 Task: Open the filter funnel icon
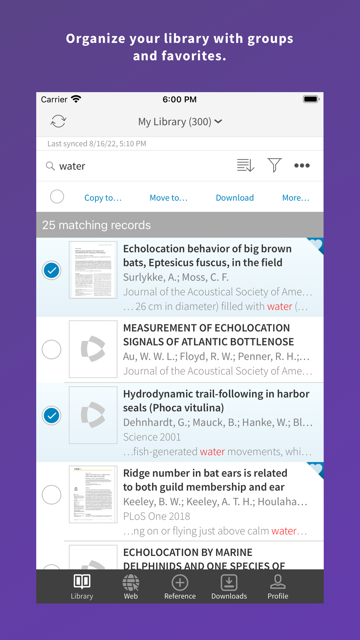point(274,165)
